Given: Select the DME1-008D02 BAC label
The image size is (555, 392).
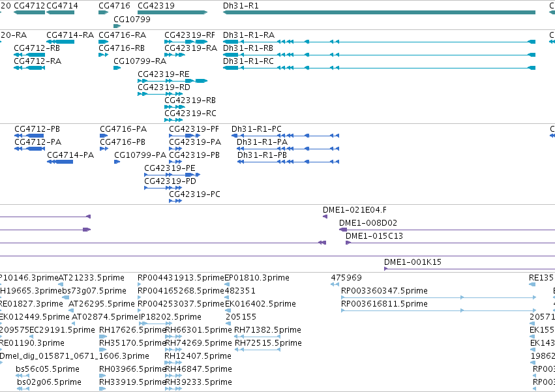Looking at the screenshot, I should (368, 223).
